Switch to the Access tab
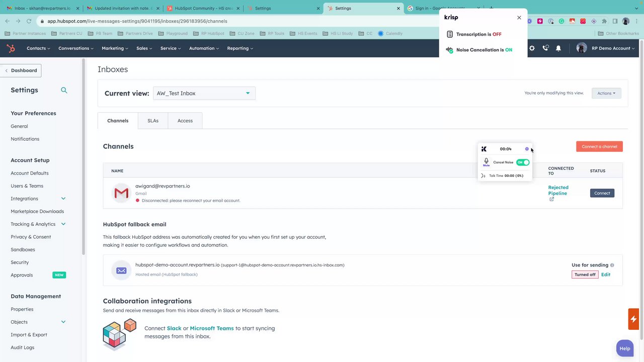644x362 pixels. (x=185, y=121)
